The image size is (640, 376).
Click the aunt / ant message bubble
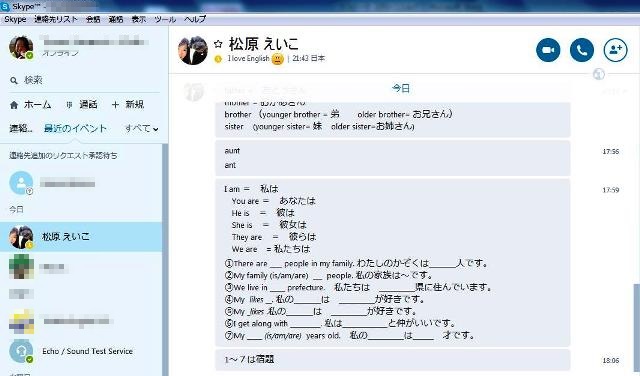coord(393,158)
